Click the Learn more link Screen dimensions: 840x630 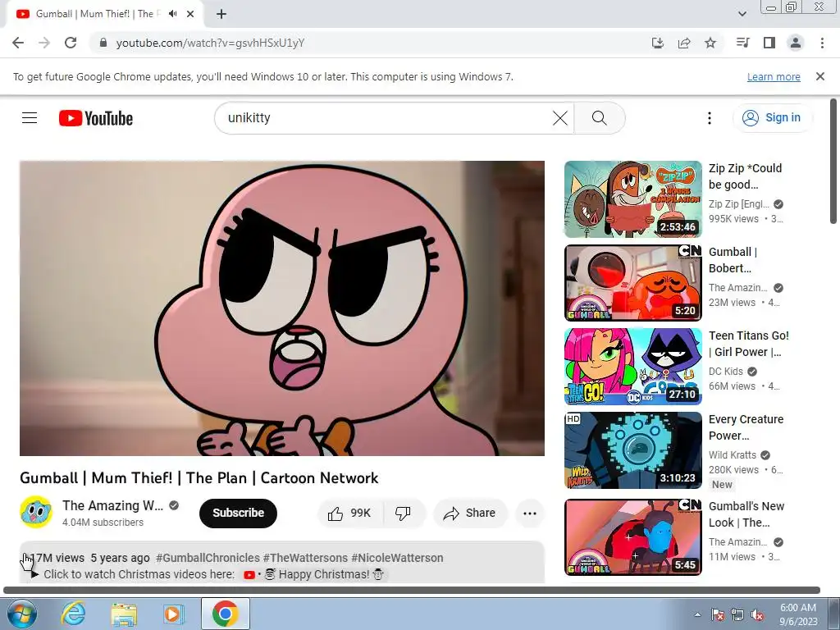pyautogui.click(x=774, y=76)
